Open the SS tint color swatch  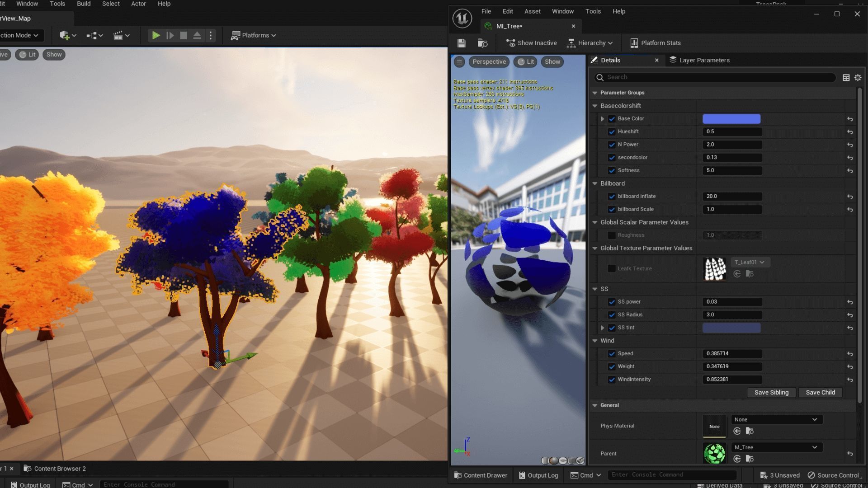click(x=731, y=328)
